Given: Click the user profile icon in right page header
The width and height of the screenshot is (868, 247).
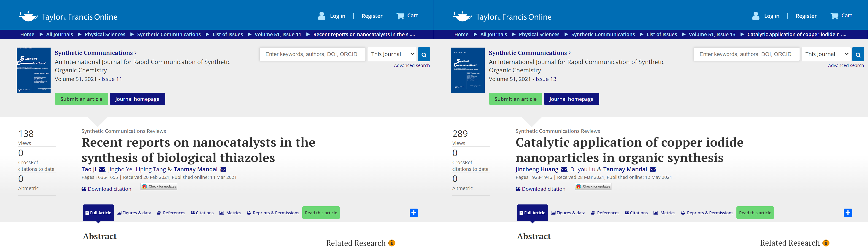Looking at the screenshot, I should click(755, 16).
